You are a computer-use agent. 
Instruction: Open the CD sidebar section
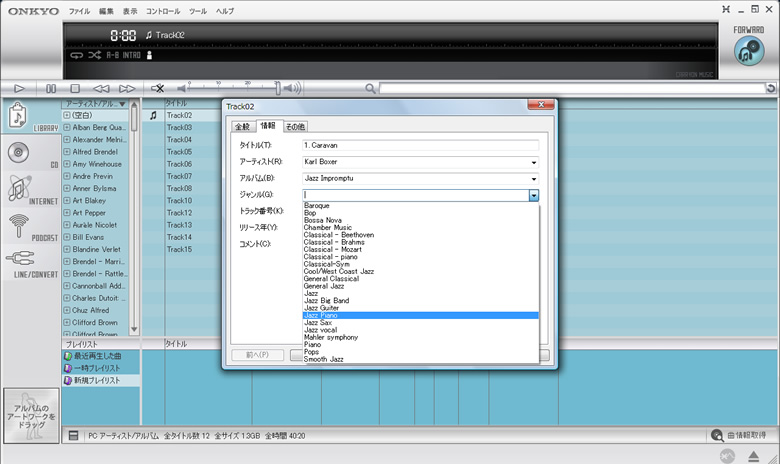point(31,154)
